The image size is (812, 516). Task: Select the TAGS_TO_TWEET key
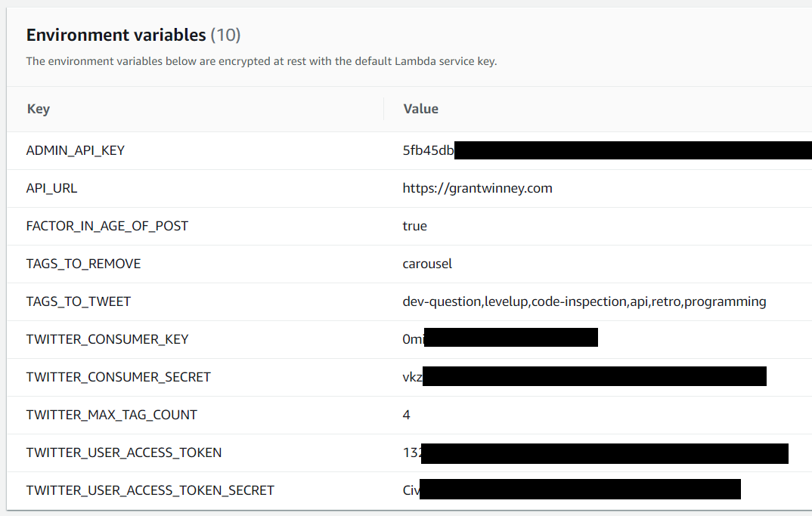click(78, 301)
